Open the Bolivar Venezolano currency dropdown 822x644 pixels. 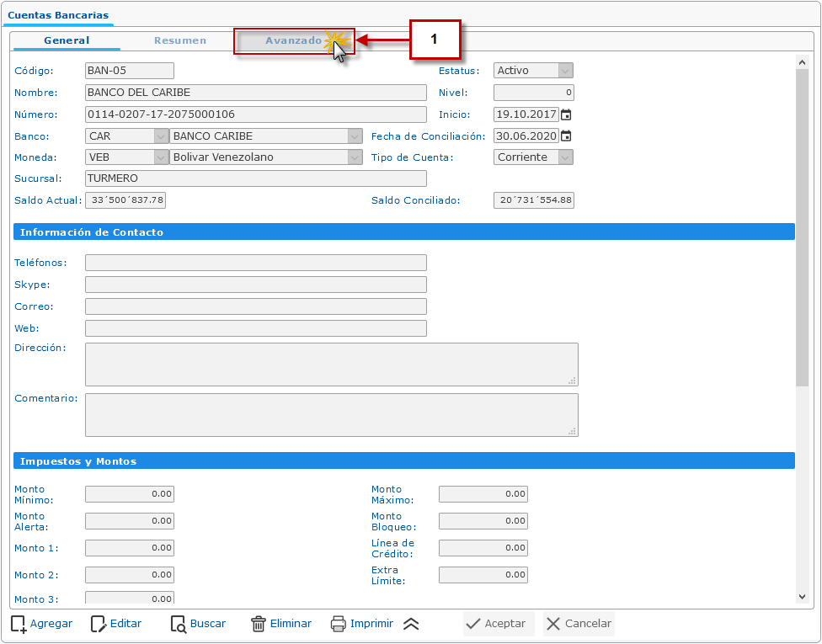point(355,157)
